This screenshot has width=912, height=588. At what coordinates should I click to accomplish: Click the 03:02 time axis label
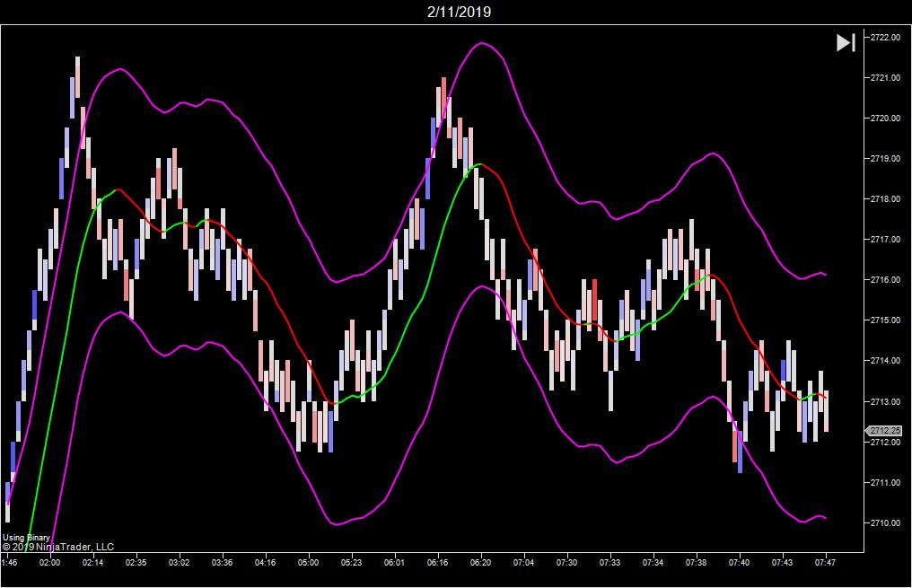[180, 562]
